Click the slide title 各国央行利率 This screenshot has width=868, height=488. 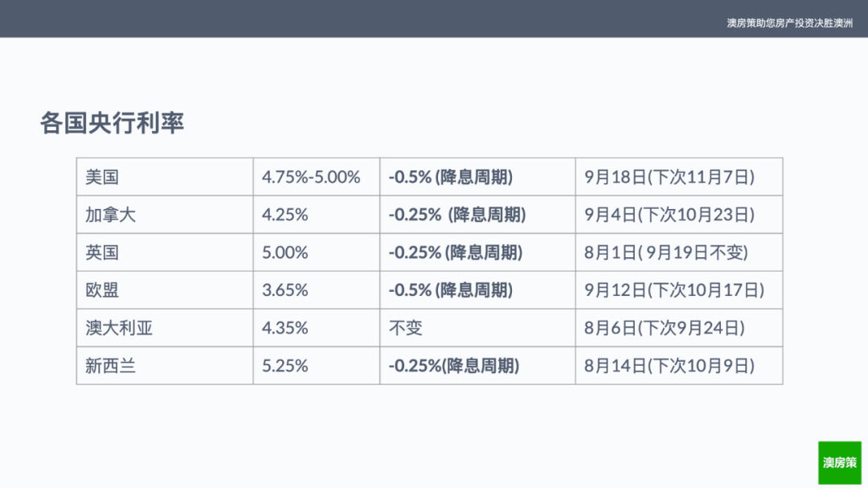(x=112, y=122)
